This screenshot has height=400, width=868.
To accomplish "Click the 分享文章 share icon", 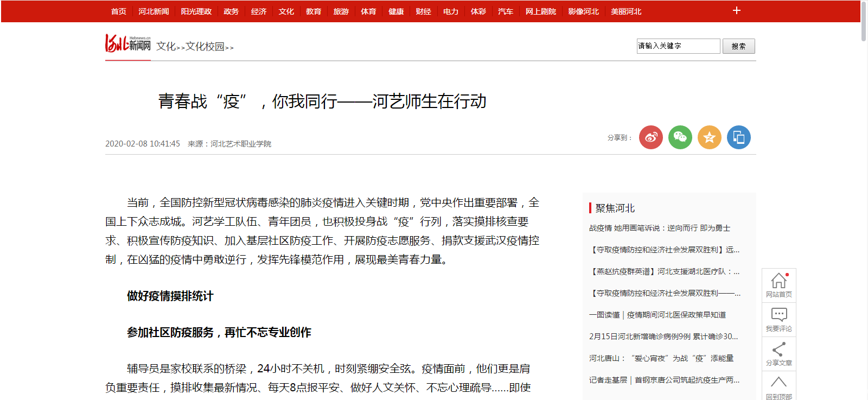I will tap(778, 353).
